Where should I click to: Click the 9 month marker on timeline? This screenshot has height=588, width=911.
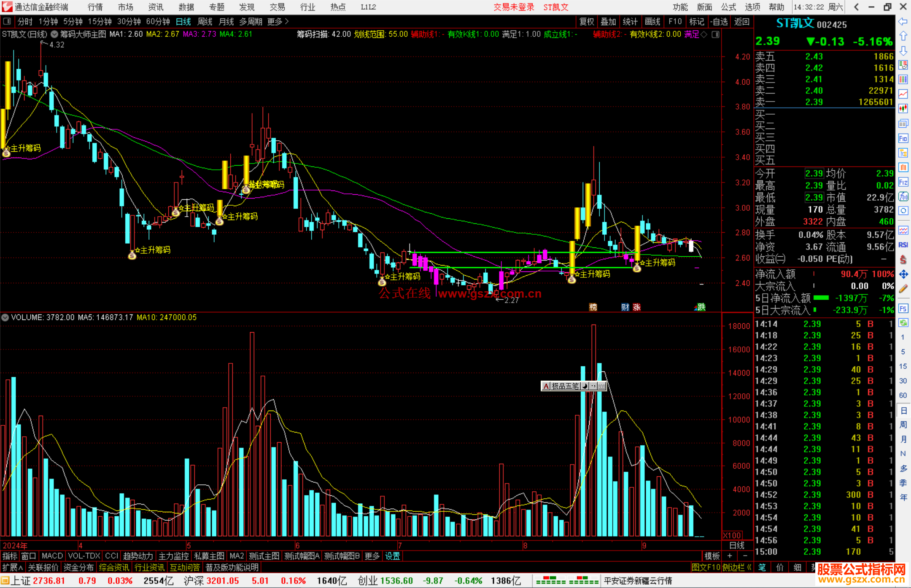[644, 545]
